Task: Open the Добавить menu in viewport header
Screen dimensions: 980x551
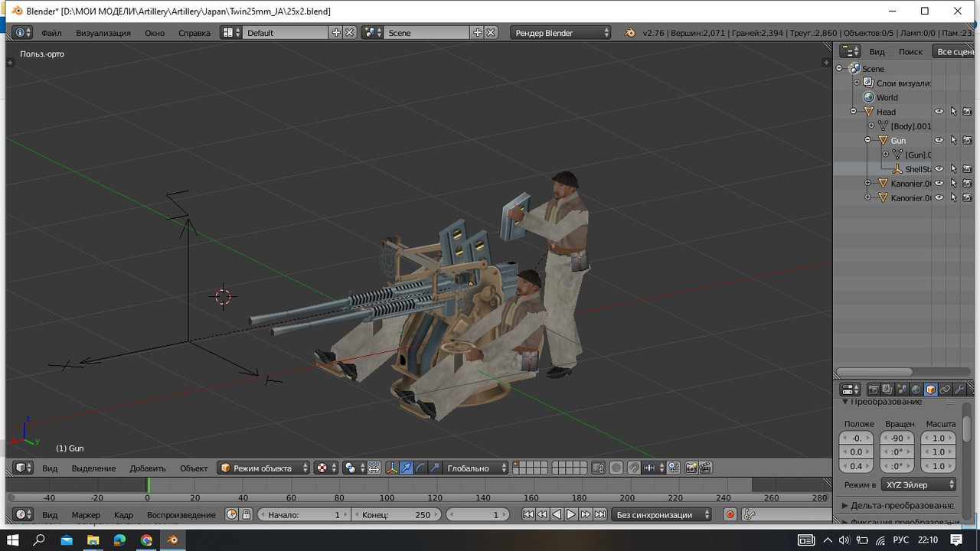Action: [x=148, y=468]
